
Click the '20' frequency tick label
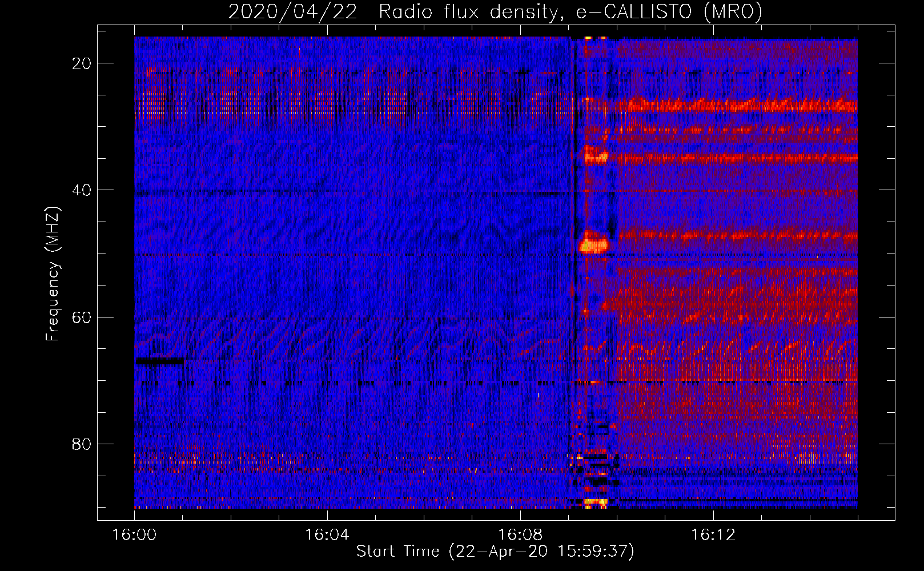click(x=82, y=63)
